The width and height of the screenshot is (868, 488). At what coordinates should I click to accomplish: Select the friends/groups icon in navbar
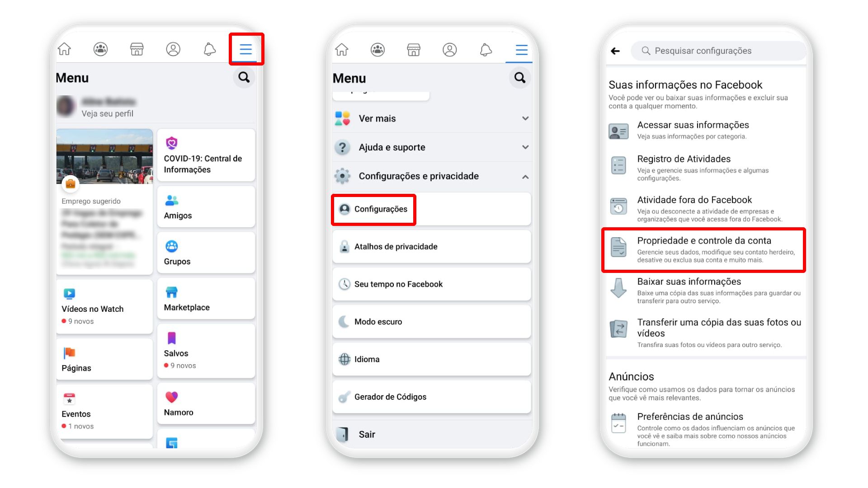pos(101,49)
